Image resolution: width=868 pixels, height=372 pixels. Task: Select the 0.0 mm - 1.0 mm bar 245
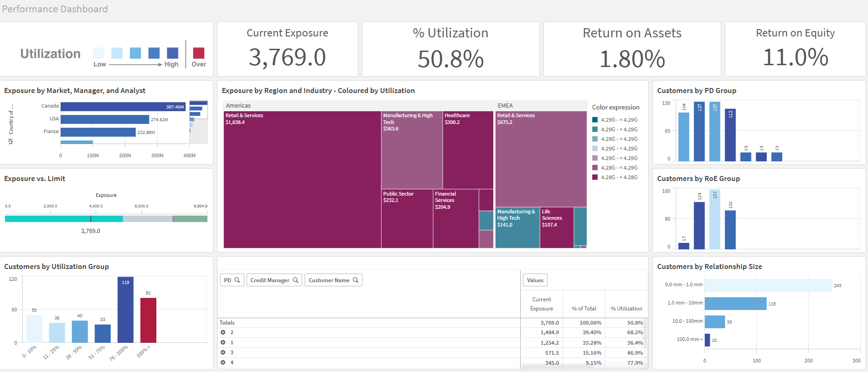768,285
